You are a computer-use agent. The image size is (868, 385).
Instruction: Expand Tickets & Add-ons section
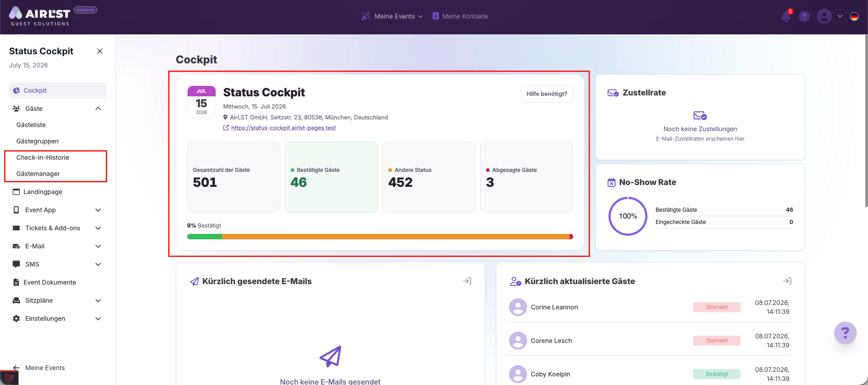point(98,228)
